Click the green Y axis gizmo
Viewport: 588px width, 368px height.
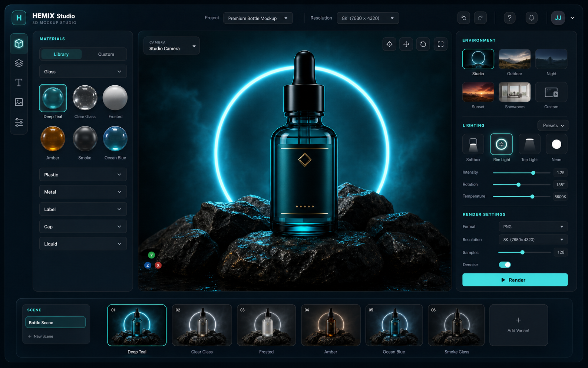pos(151,255)
